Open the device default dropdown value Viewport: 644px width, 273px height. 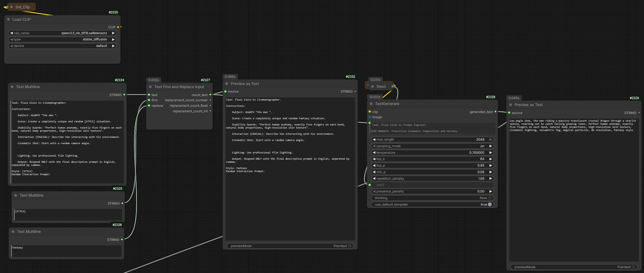pyautogui.click(x=101, y=46)
